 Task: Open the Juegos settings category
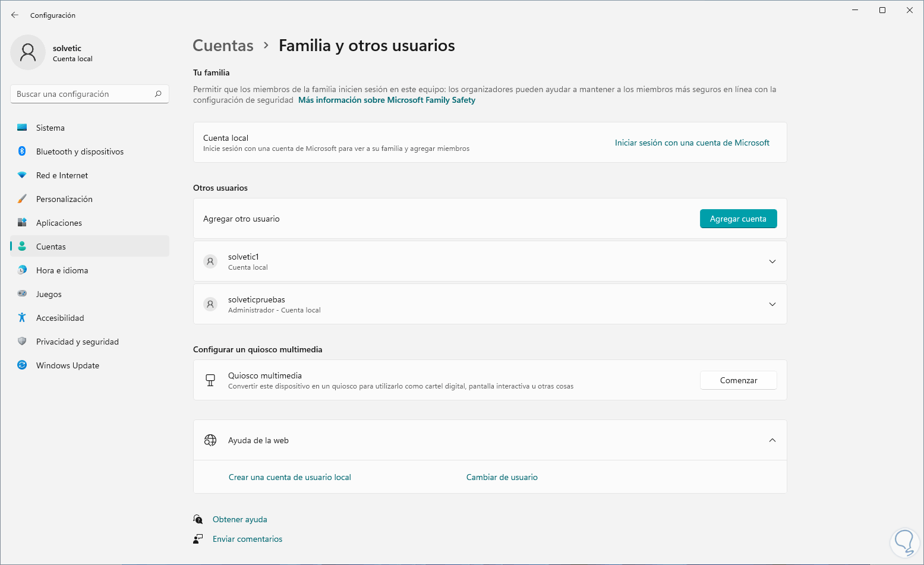(x=49, y=294)
